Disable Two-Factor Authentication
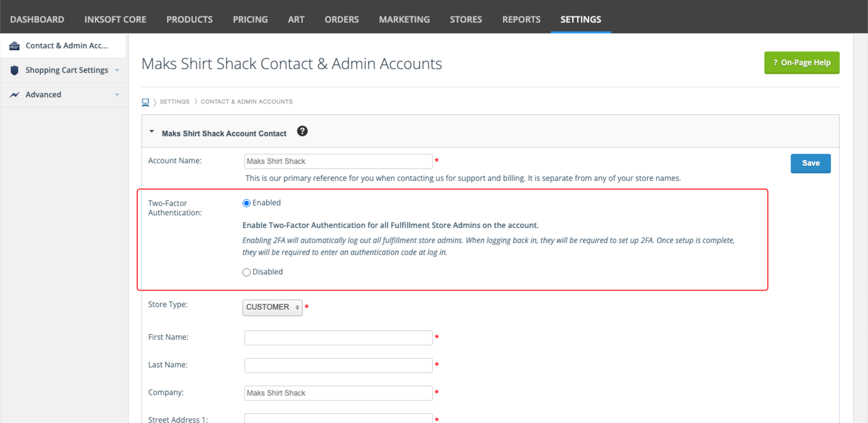This screenshot has width=868, height=423. (x=246, y=272)
